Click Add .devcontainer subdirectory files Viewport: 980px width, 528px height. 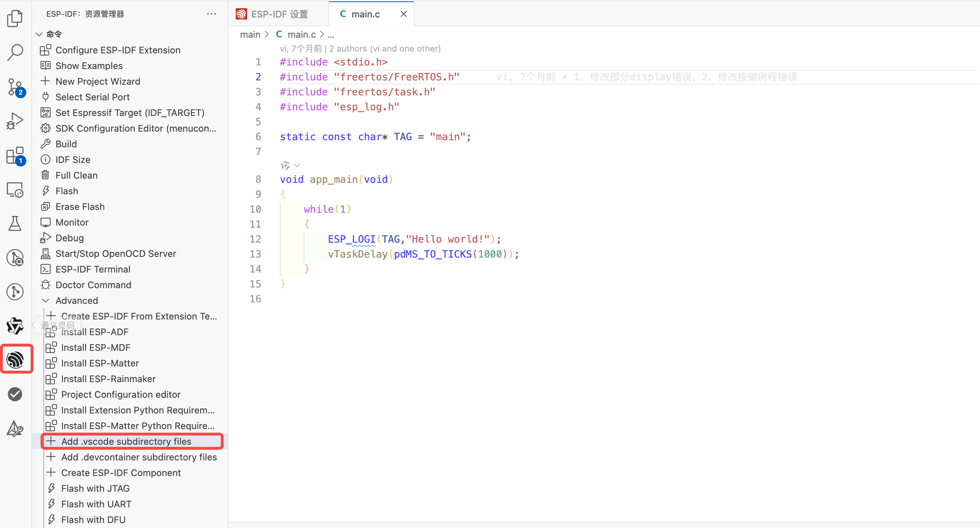click(x=139, y=456)
